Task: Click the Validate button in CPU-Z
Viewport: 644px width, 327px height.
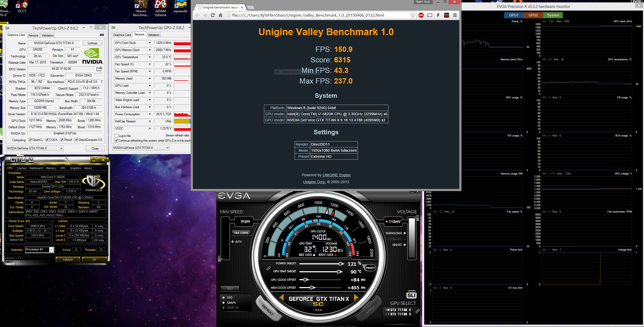Action: 68,260
